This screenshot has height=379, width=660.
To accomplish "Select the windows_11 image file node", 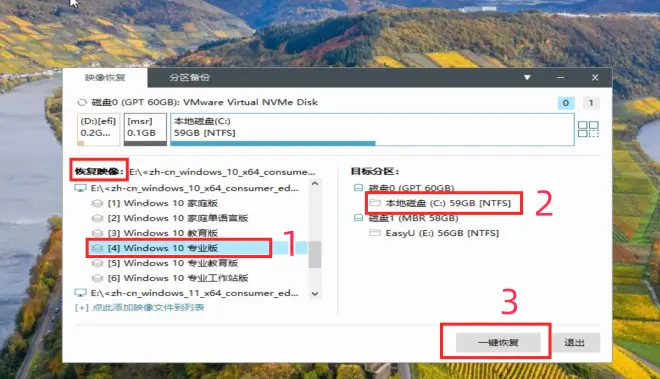I will (194, 293).
